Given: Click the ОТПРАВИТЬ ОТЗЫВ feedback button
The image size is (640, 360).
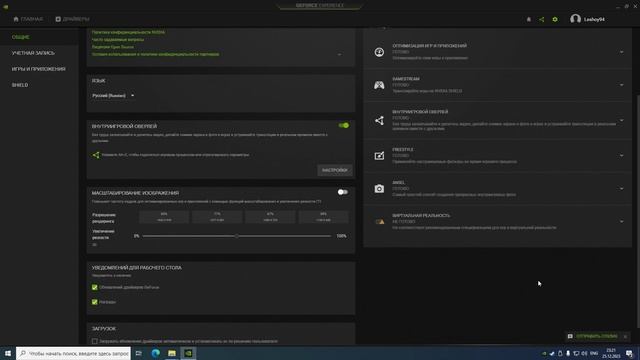Looking at the screenshot, I should tap(597, 336).
